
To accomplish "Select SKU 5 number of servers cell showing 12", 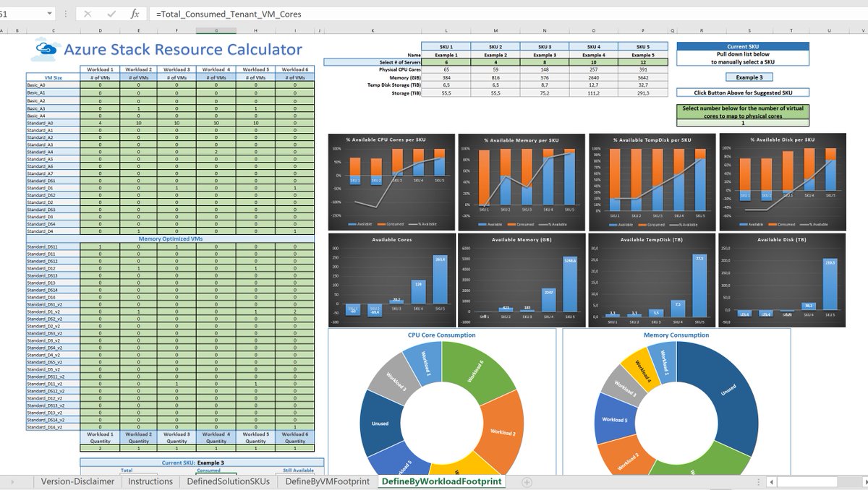I will click(643, 62).
